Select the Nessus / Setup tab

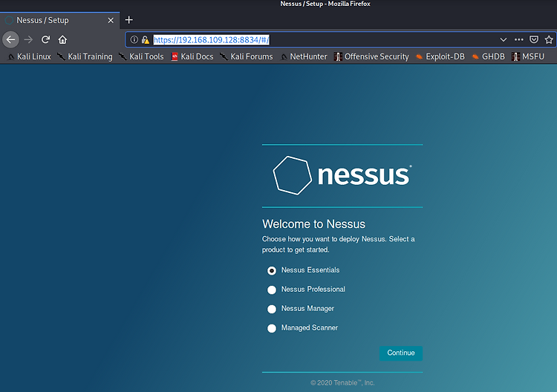(59, 20)
